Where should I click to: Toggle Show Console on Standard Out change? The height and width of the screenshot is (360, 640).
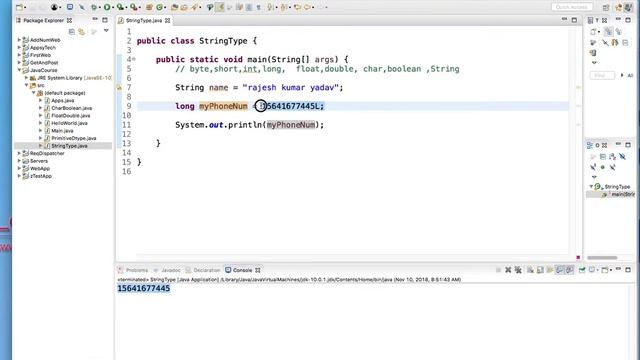coord(560,270)
